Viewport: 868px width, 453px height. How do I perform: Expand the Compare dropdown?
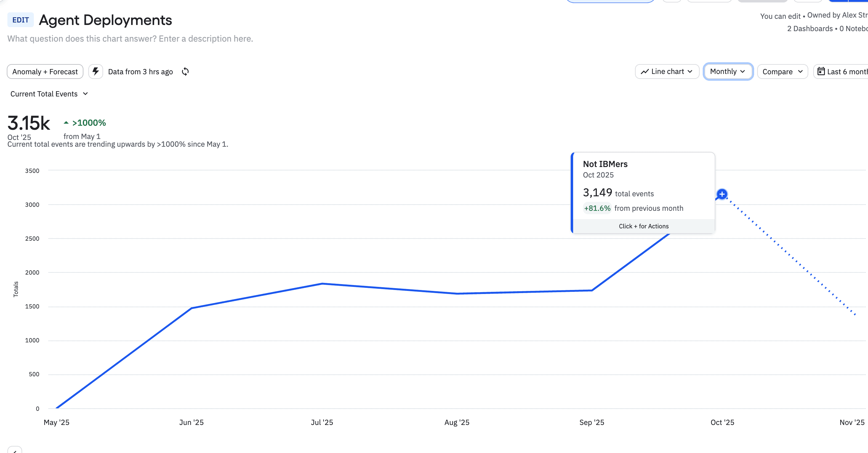tap(782, 71)
